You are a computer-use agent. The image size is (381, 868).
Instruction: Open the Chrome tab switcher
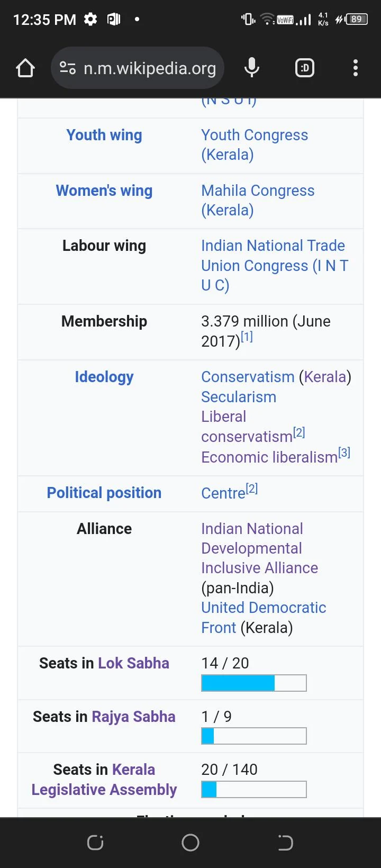(x=304, y=68)
